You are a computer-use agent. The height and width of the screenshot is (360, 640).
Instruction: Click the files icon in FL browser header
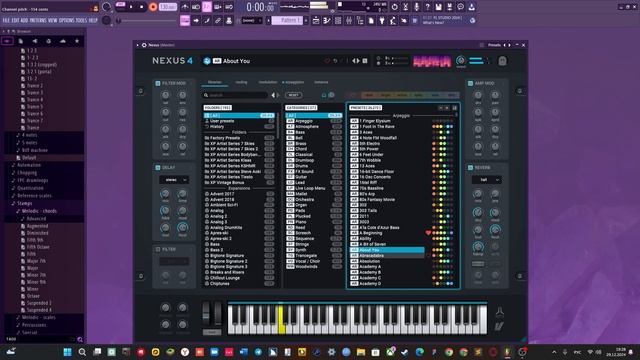[x=21, y=41]
